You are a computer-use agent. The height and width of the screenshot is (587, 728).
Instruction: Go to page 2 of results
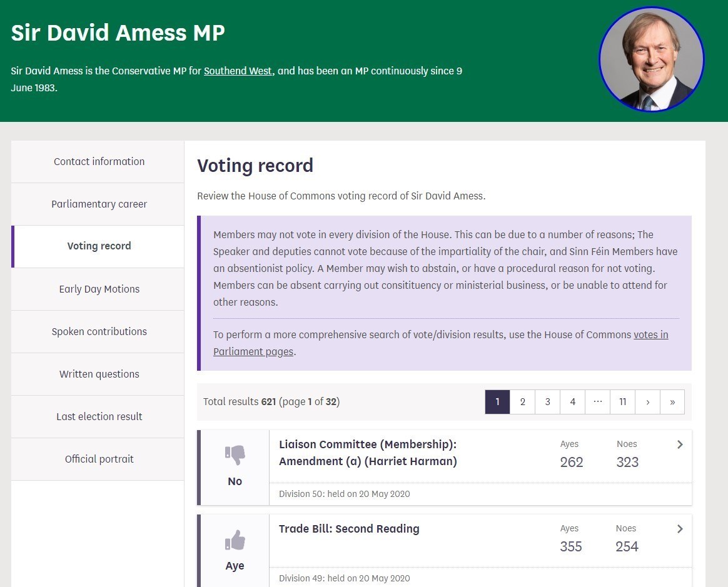pos(522,402)
